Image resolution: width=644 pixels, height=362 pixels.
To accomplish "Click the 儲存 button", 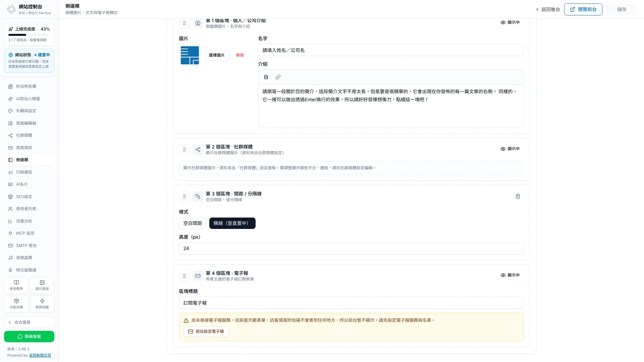I will (622, 9).
